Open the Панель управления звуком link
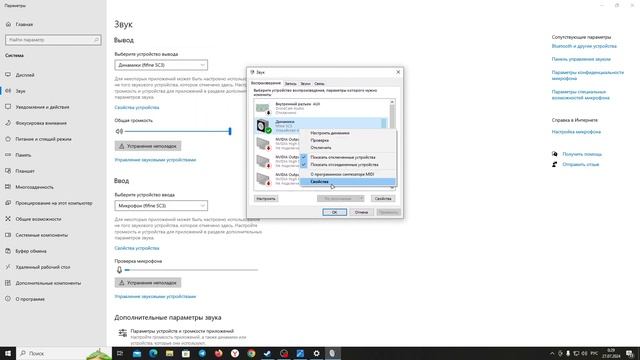This screenshot has height=360, width=640. click(x=581, y=59)
